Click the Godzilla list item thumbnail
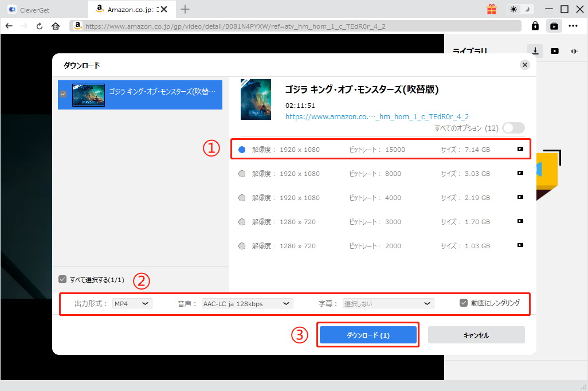Image resolution: width=588 pixels, height=391 pixels. coord(88,95)
